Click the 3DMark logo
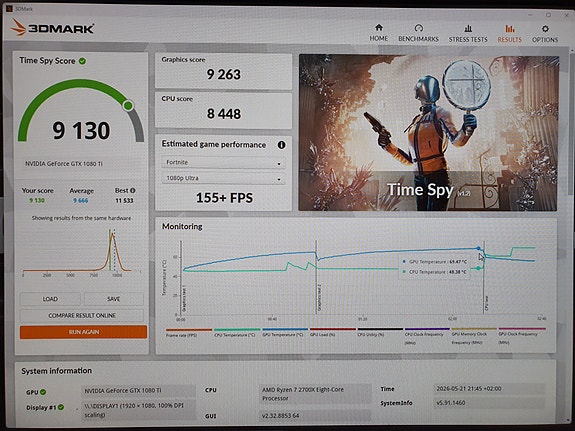Image resolution: width=575 pixels, height=431 pixels. click(x=52, y=28)
